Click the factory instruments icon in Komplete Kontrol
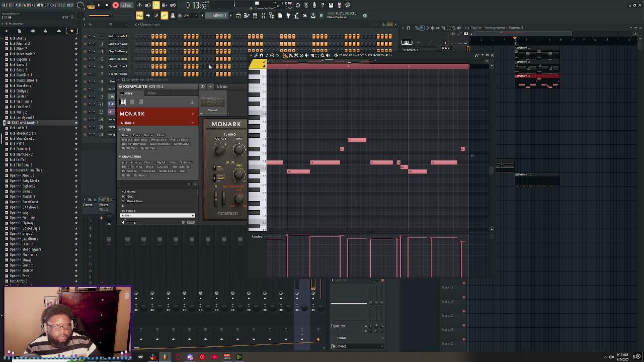This screenshot has width=644, height=362. pyautogui.click(x=123, y=102)
